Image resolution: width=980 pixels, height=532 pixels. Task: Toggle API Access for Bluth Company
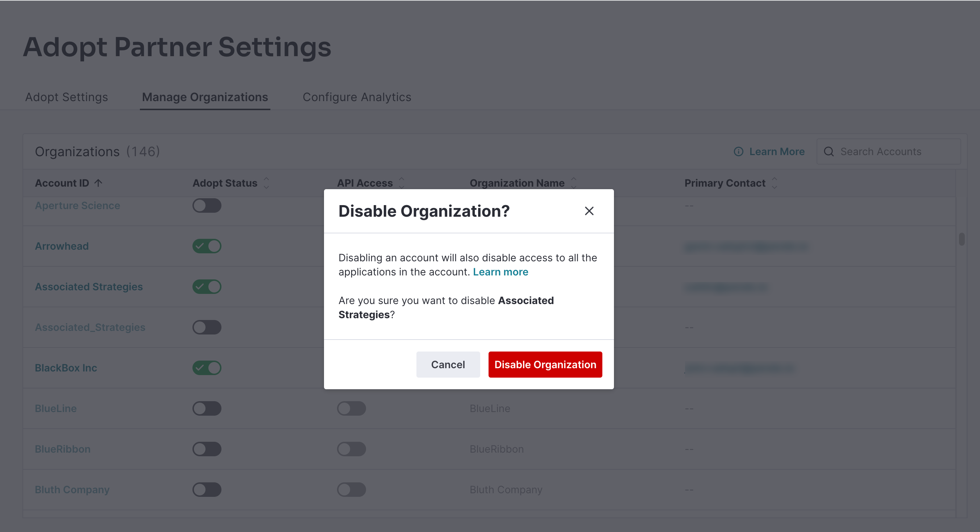click(x=351, y=490)
